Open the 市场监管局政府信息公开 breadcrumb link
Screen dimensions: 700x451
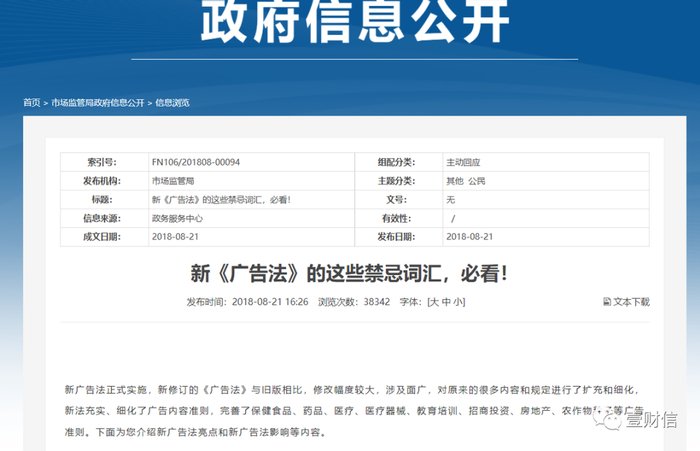pyautogui.click(x=98, y=103)
